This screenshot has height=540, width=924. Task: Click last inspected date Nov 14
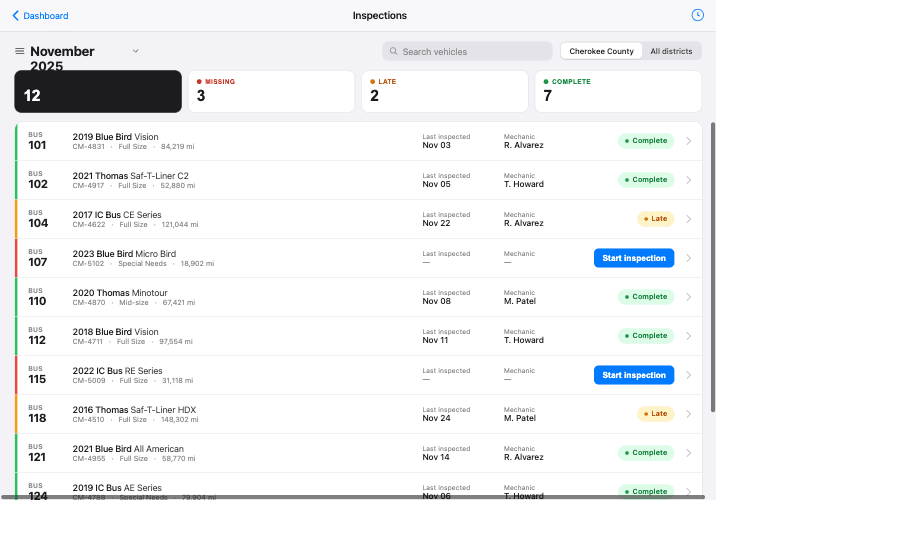pos(436,457)
